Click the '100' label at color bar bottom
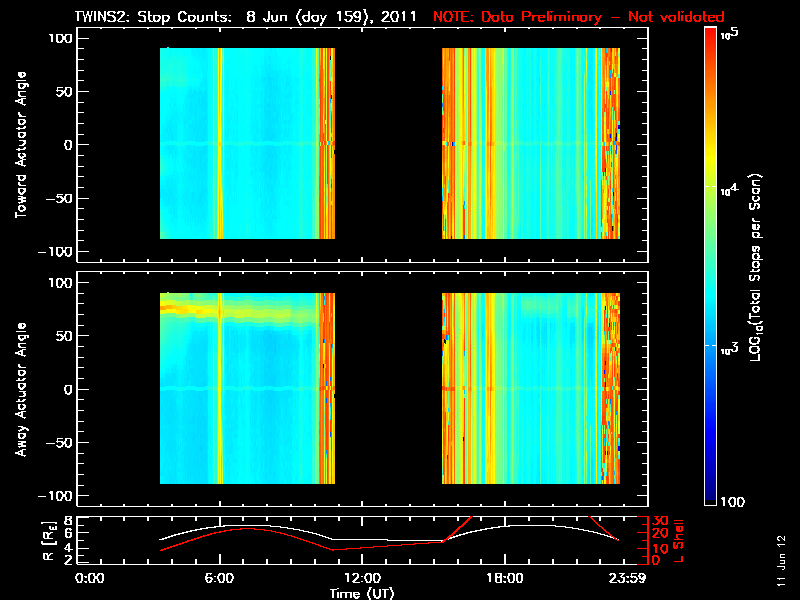 [x=733, y=502]
